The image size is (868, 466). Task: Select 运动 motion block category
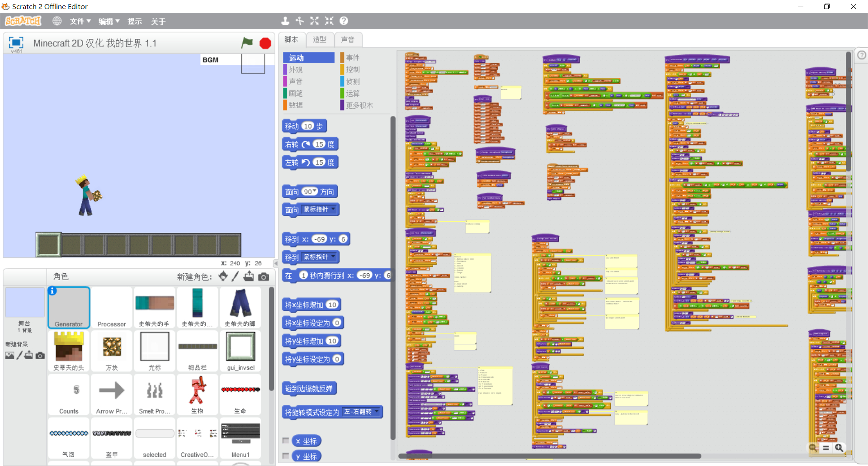[309, 57]
